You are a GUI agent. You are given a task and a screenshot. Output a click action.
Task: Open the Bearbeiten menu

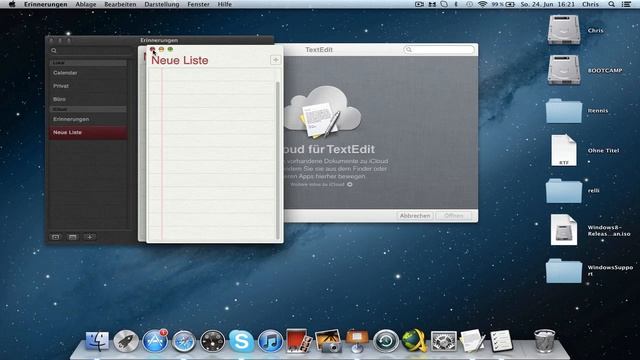click(120, 4)
